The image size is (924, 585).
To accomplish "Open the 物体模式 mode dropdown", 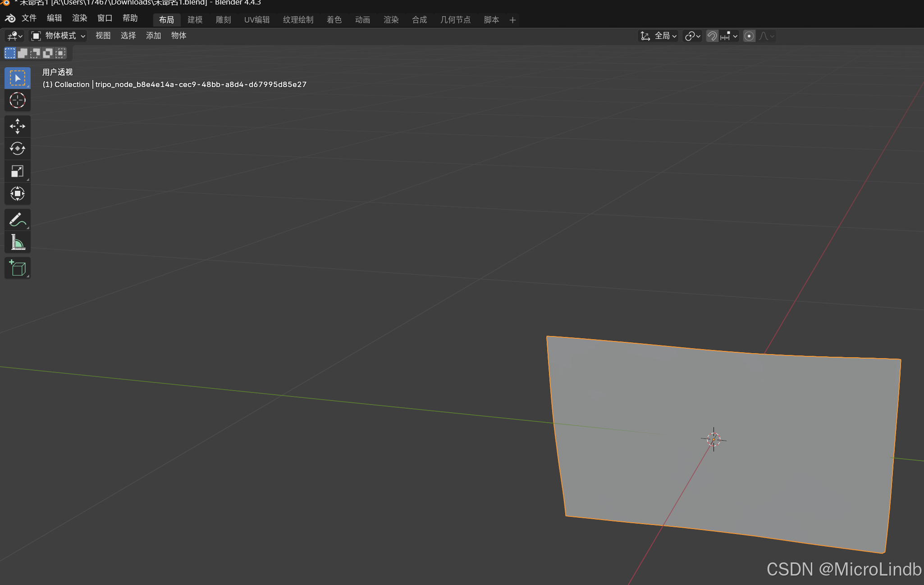I will pos(58,36).
